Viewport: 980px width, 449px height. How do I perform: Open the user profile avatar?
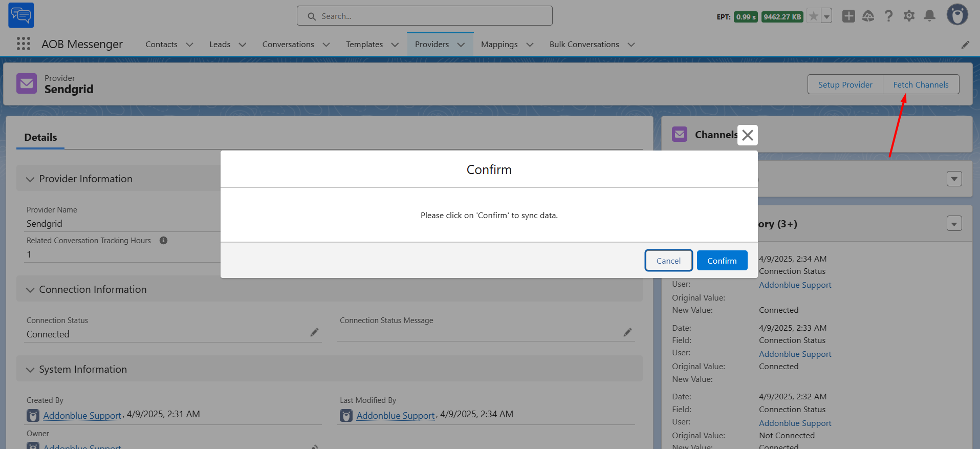(x=957, y=15)
